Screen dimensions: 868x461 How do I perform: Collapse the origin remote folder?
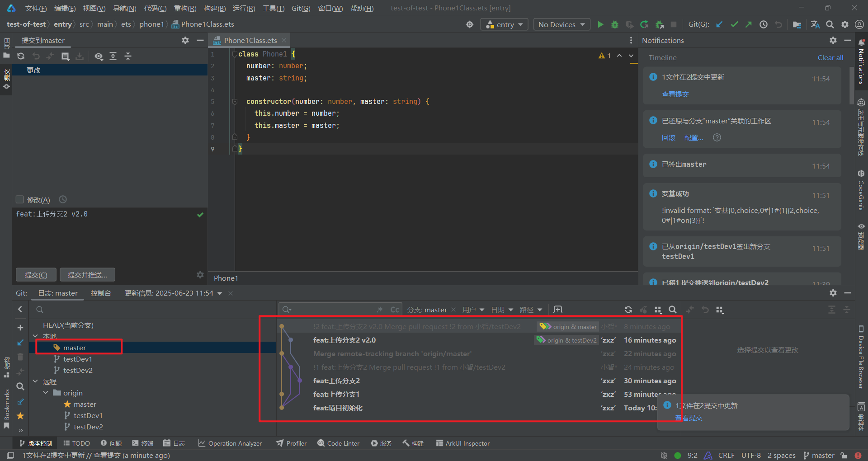(46, 393)
